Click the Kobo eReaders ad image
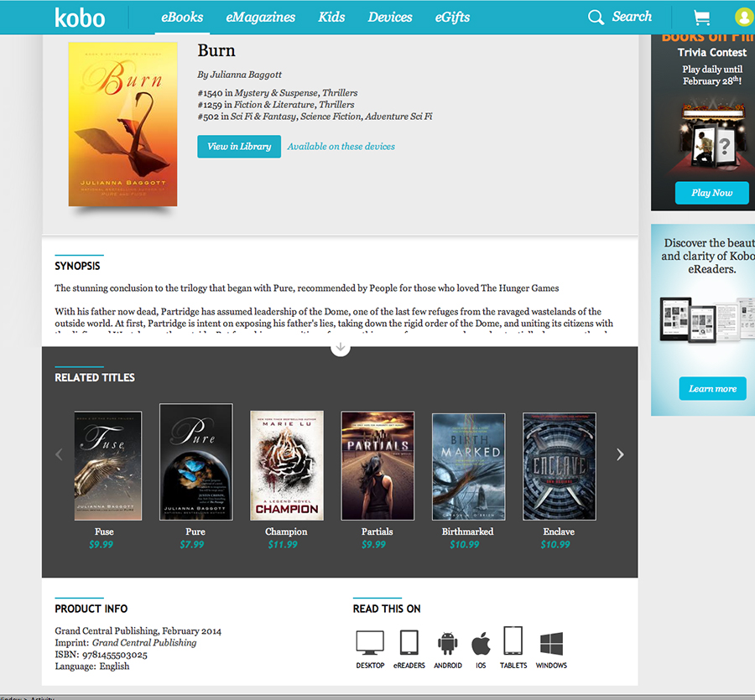 (x=707, y=319)
